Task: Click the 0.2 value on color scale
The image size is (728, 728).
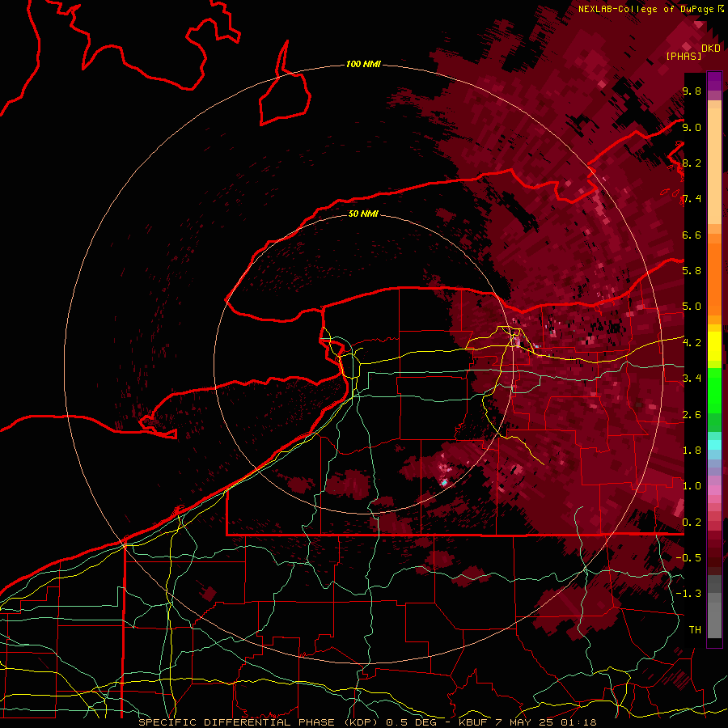Action: (x=692, y=523)
